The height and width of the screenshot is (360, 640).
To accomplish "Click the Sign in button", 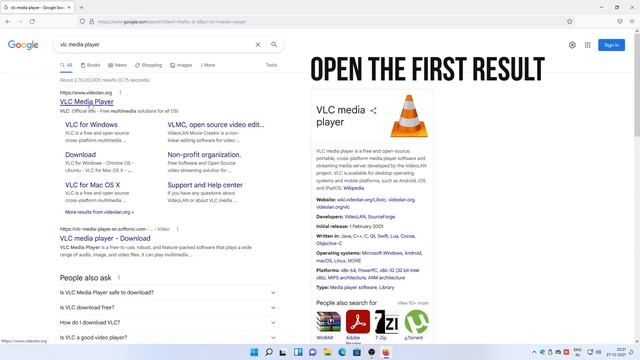I will click(x=611, y=45).
